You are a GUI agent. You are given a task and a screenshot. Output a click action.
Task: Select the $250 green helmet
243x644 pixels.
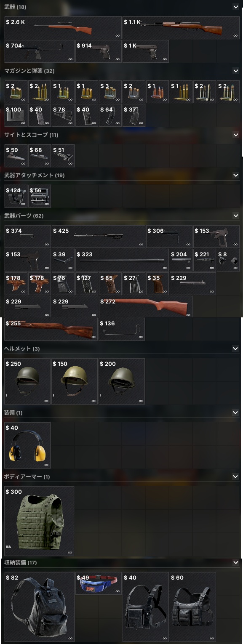27,381
